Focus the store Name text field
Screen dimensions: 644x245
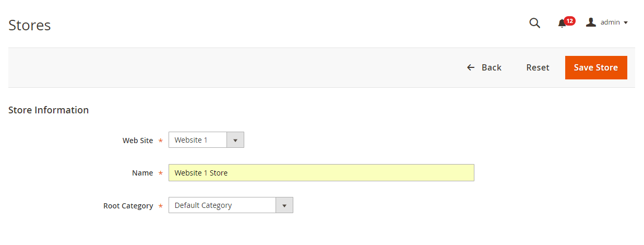[321, 173]
